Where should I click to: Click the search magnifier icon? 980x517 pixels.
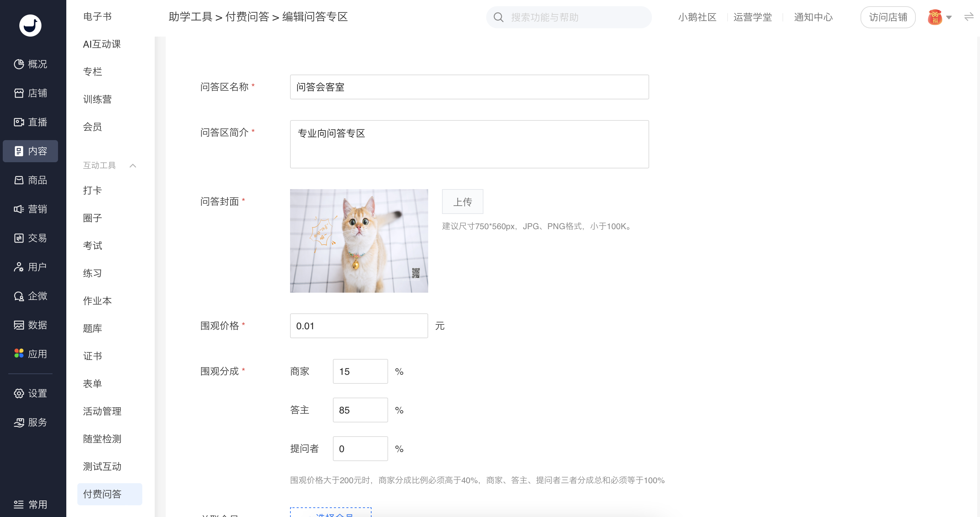click(x=498, y=17)
